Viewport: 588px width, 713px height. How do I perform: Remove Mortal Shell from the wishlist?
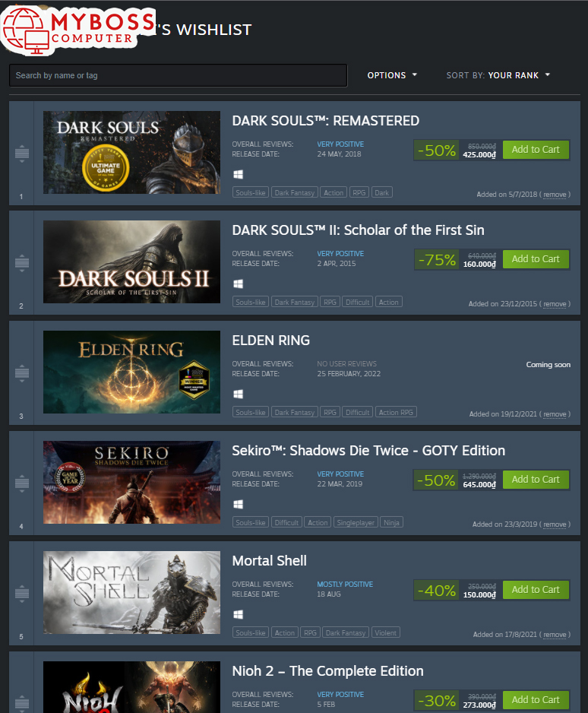[555, 635]
